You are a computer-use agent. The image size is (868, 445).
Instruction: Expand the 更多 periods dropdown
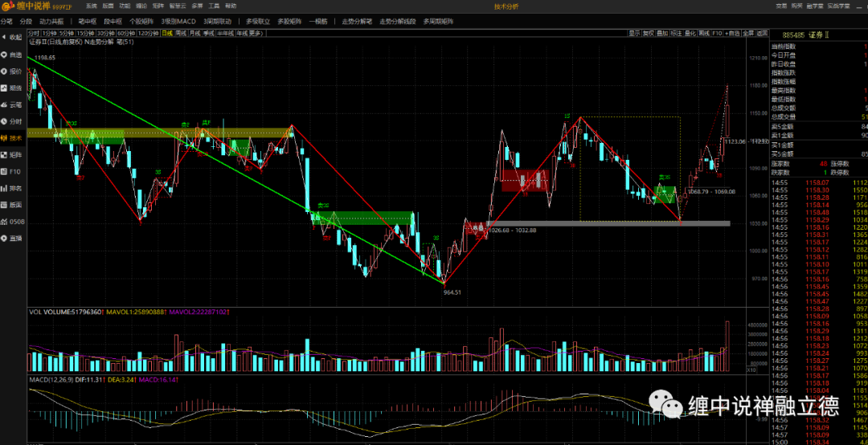256,33
